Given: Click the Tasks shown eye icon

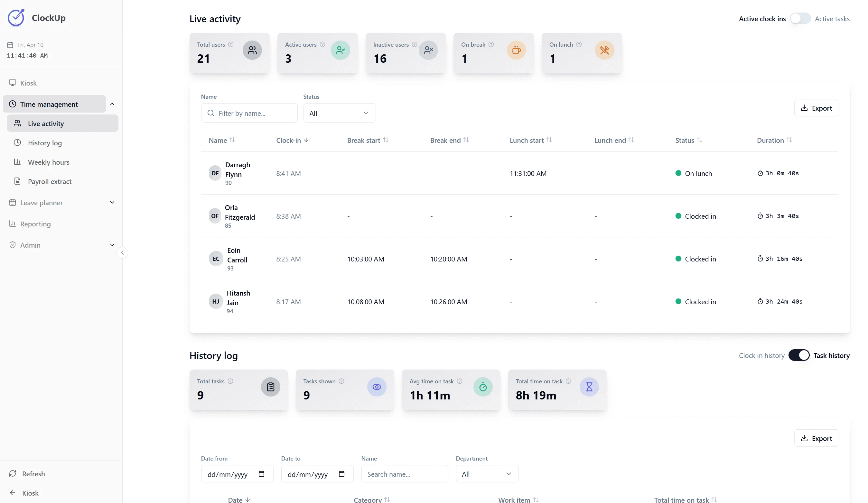Looking at the screenshot, I should [x=377, y=387].
